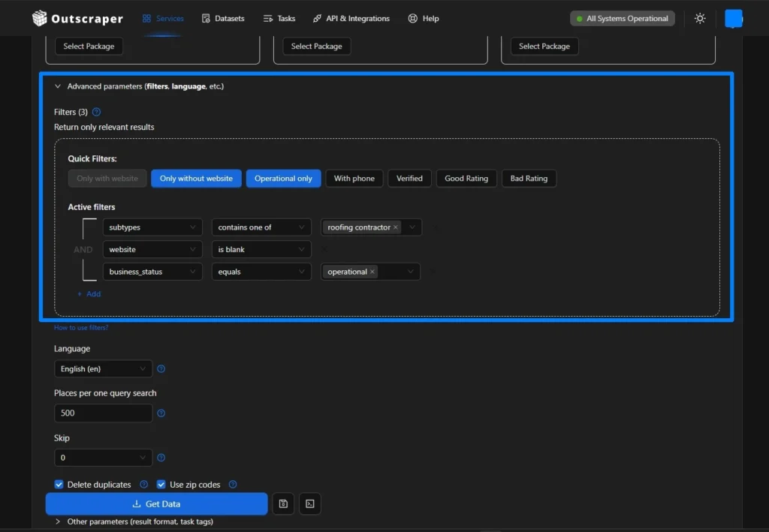
Task: Toggle Only without website quick filter
Action: click(196, 179)
